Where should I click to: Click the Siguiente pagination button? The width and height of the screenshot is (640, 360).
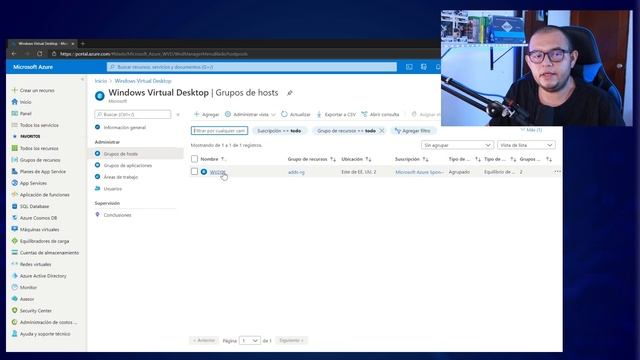[x=291, y=340]
